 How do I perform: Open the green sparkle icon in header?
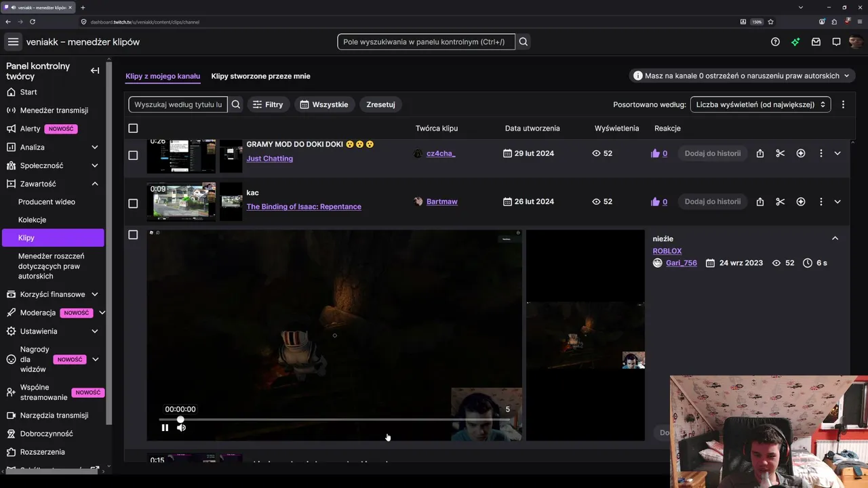(795, 42)
